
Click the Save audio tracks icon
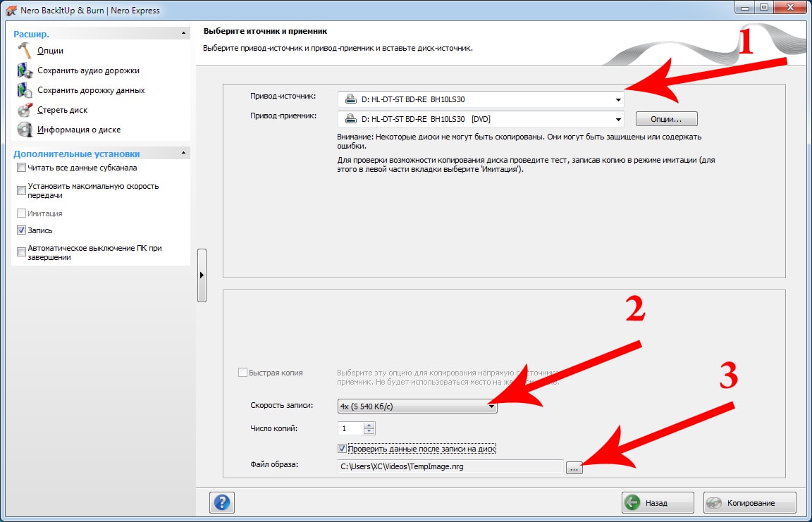coord(25,70)
